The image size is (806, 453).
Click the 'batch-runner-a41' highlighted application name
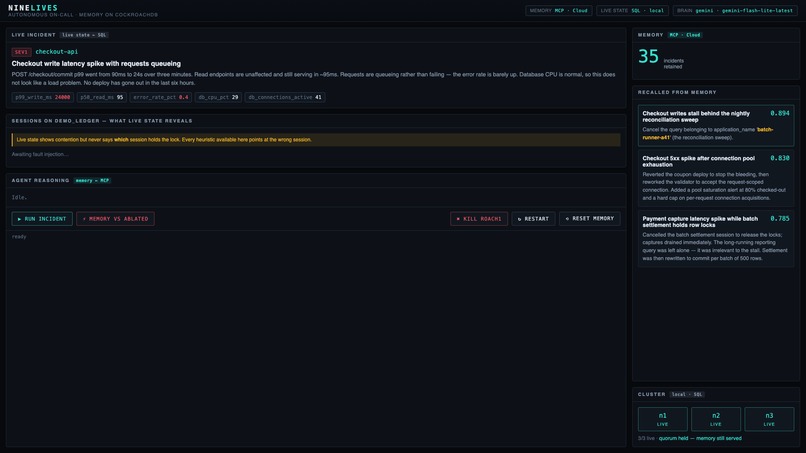pos(708,134)
